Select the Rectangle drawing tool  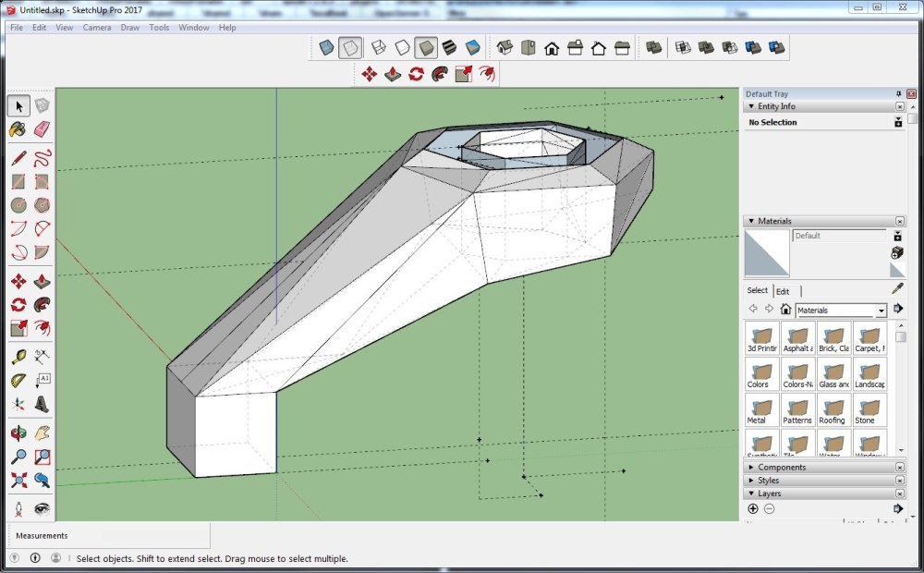click(x=18, y=181)
